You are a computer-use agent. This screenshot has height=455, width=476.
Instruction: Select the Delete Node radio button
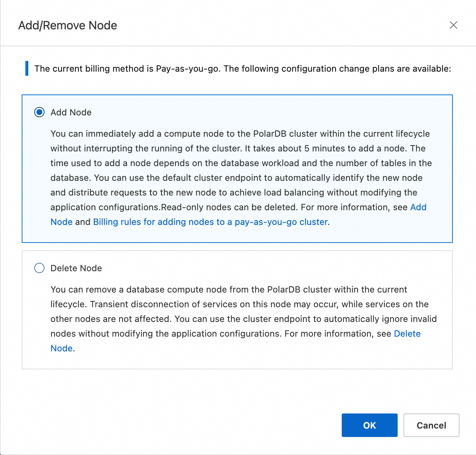[39, 268]
